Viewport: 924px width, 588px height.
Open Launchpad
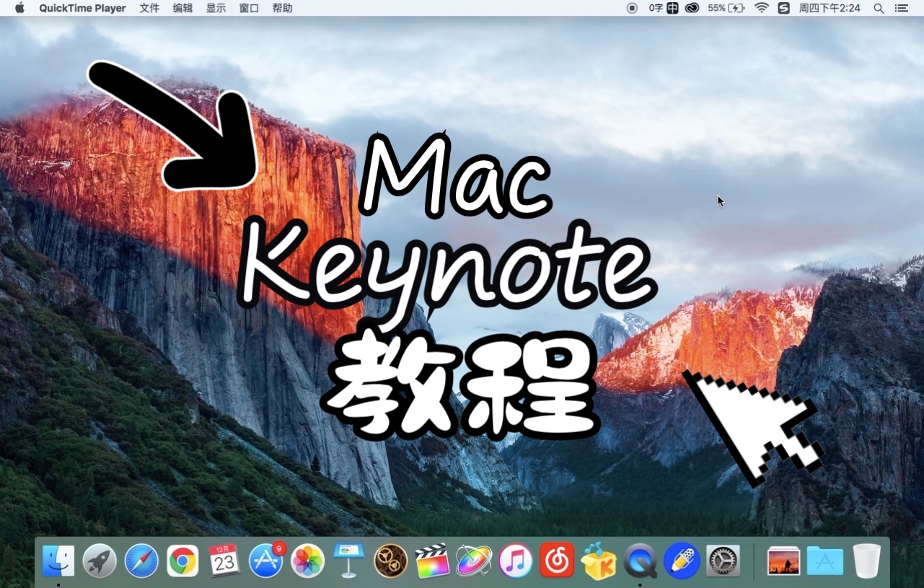tap(100, 560)
